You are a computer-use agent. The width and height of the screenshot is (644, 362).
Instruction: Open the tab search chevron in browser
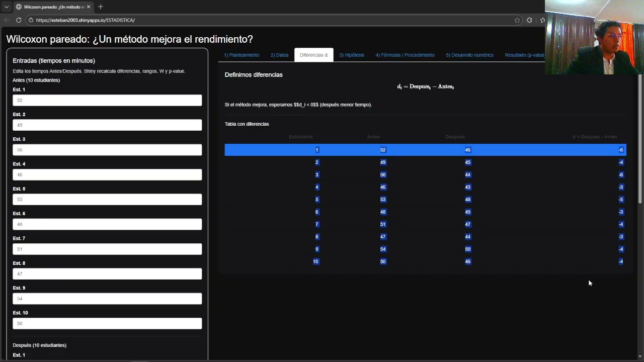pyautogui.click(x=7, y=7)
